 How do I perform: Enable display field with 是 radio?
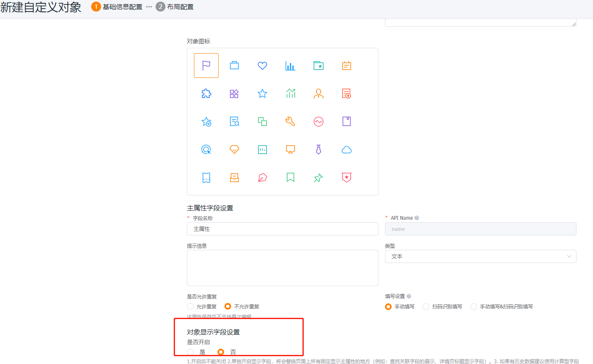tap(190, 352)
